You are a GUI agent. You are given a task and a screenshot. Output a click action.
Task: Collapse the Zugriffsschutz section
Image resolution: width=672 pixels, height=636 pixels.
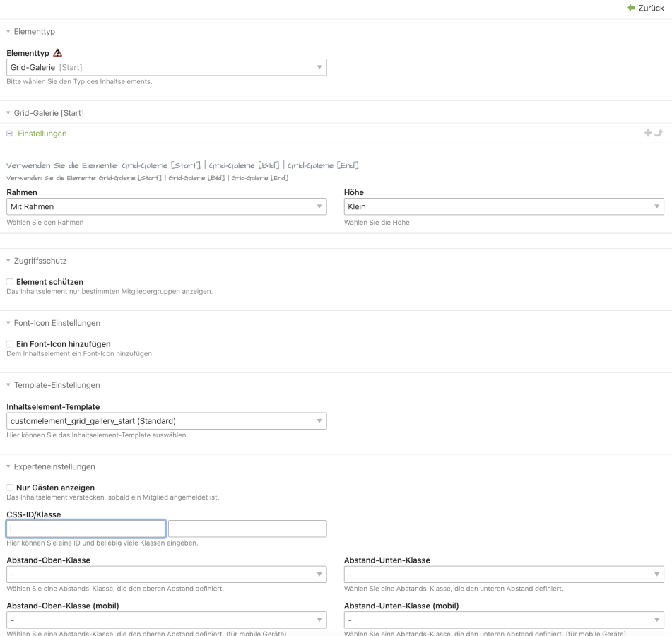click(8, 261)
